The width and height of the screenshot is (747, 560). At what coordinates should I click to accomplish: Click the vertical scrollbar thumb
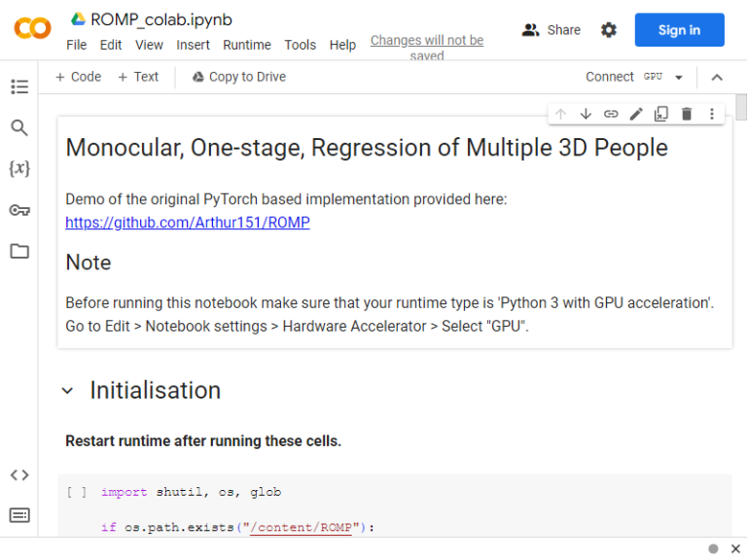[741, 108]
